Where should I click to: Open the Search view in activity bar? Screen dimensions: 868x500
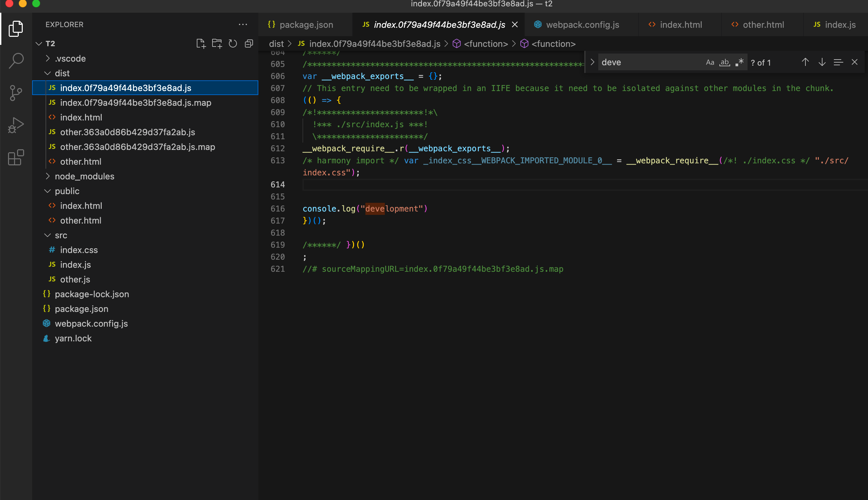[16, 61]
